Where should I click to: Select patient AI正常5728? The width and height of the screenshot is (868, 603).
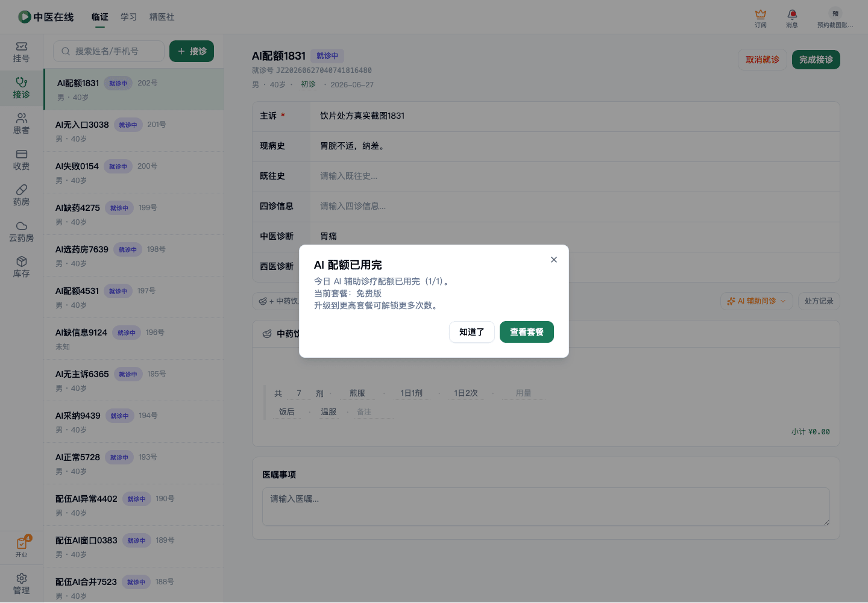(x=134, y=463)
